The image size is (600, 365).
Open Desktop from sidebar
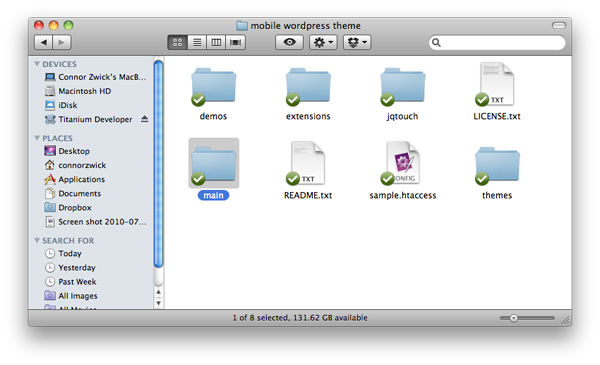pos(67,151)
